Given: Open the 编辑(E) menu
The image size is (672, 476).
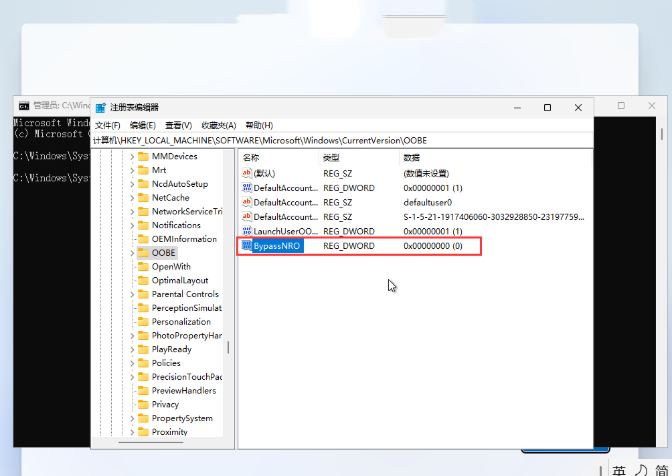Looking at the screenshot, I should click(143, 125).
